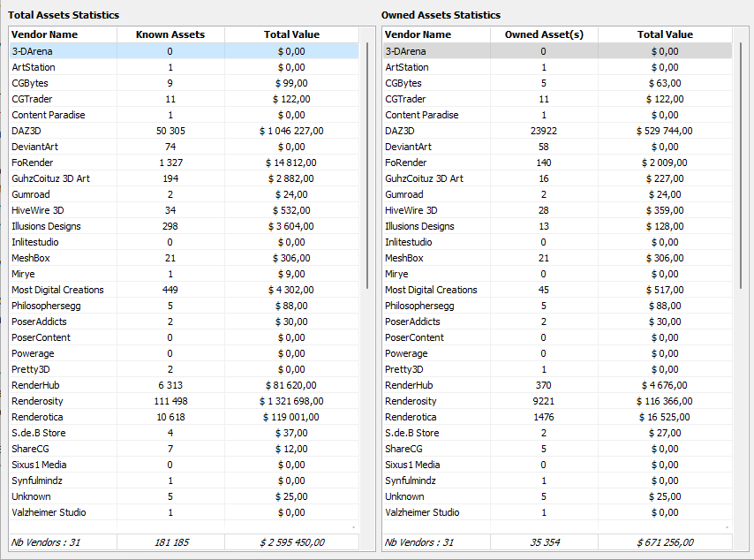
Task: Select CGBytes row with 5 owned assets
Action: [558, 83]
